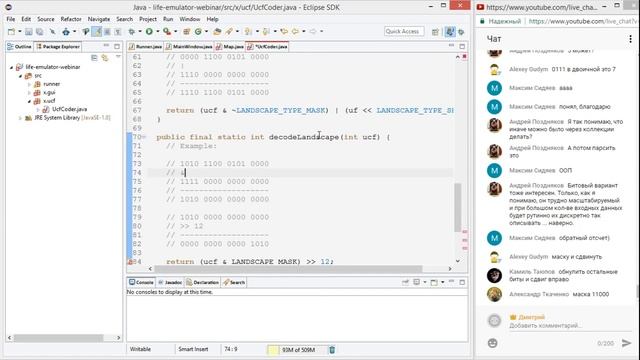Image resolution: width=640 pixels, height=360 pixels.
Task: Toggle Block Selection Mode toolbar icon
Action: tap(107, 31)
